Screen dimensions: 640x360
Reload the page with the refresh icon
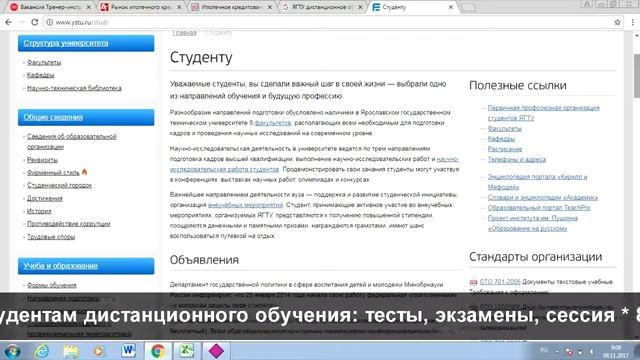(35, 22)
